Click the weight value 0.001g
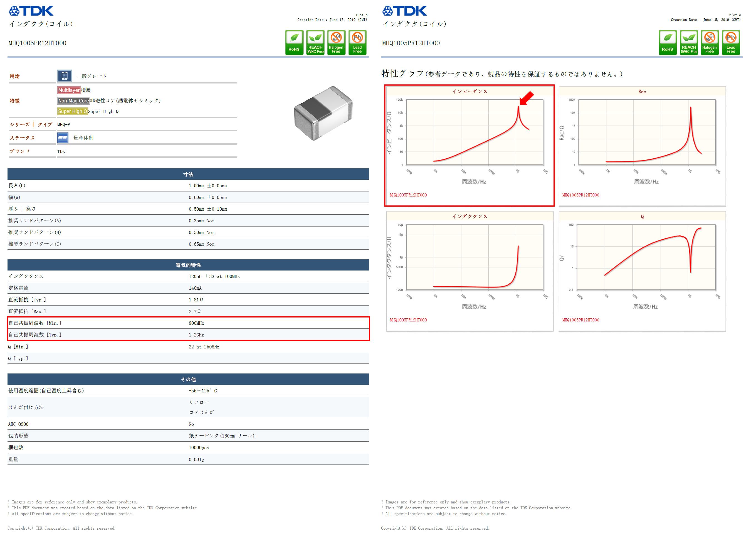Viewport: 756px width, 536px height. point(196,459)
